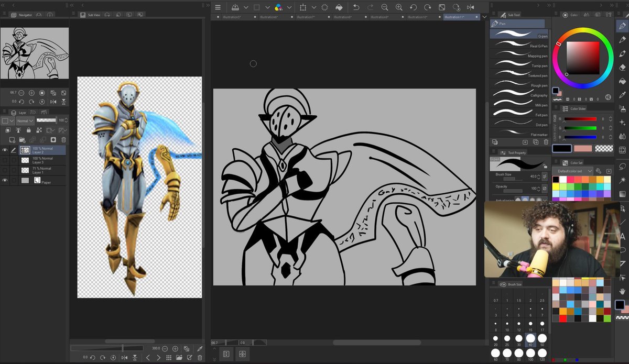Zoom in the Navigator view

coord(32,93)
